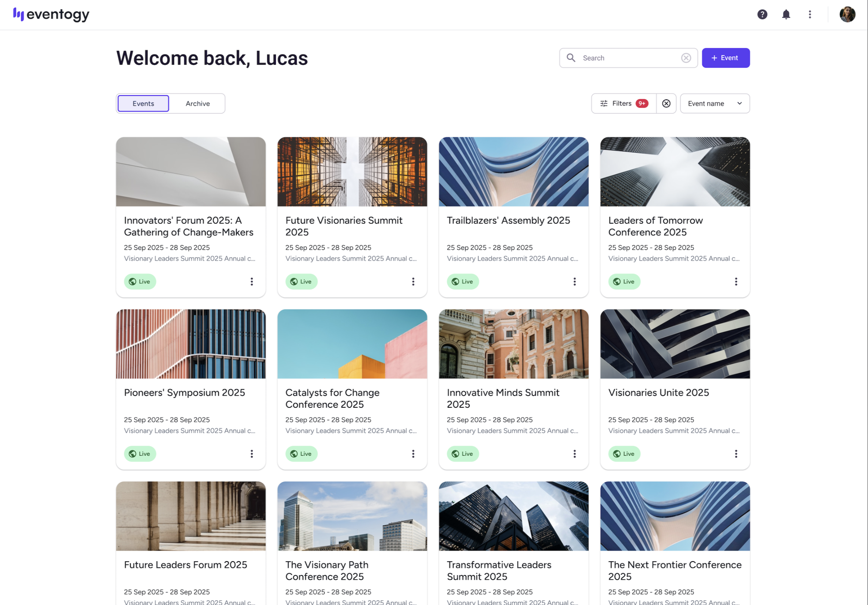Open the header more options menu

pos(810,14)
